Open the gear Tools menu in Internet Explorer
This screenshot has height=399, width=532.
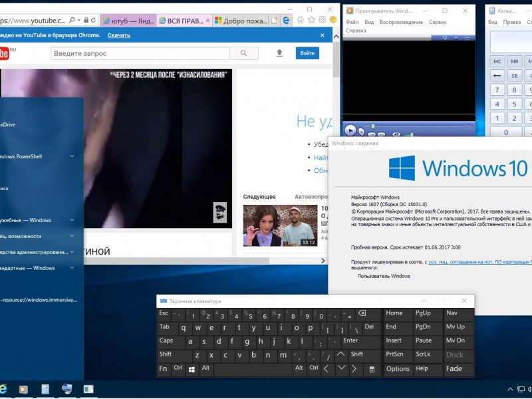(323, 20)
